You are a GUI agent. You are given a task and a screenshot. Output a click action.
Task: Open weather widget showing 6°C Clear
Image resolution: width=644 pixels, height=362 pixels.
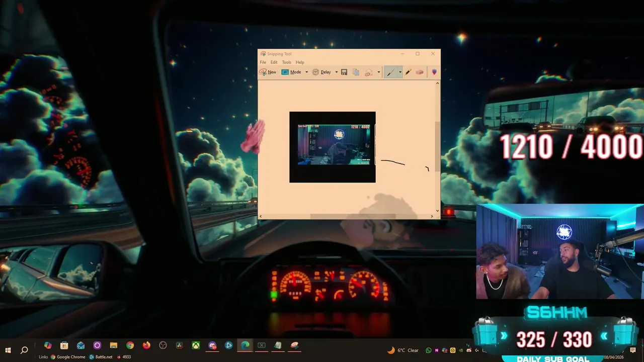(x=403, y=350)
